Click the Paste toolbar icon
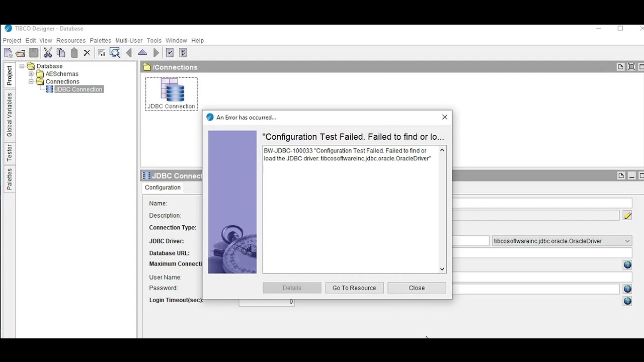Viewport: 644px width, 362px height. point(74,53)
